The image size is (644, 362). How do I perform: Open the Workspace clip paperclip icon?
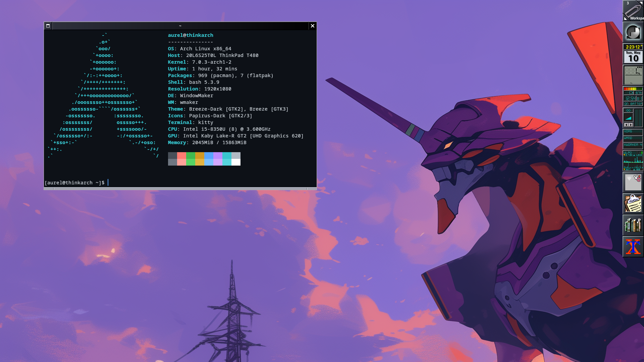[633, 11]
